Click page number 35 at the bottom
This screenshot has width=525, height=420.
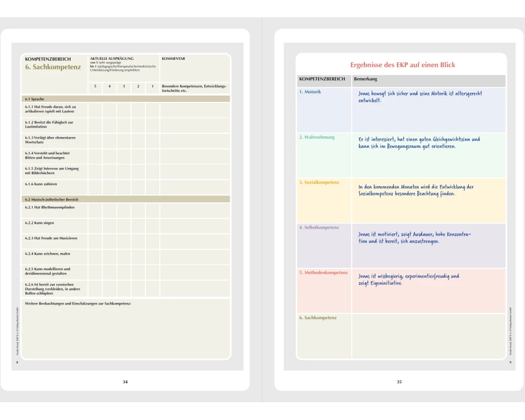pyautogui.click(x=399, y=382)
